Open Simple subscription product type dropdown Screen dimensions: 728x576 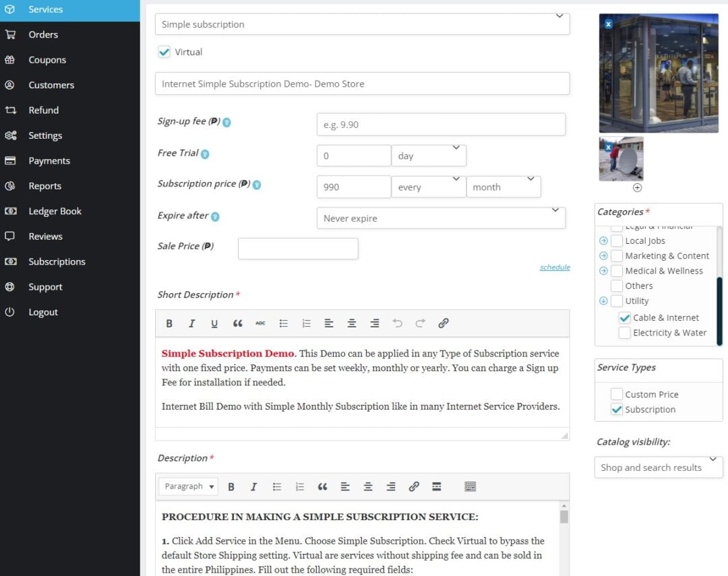362,24
